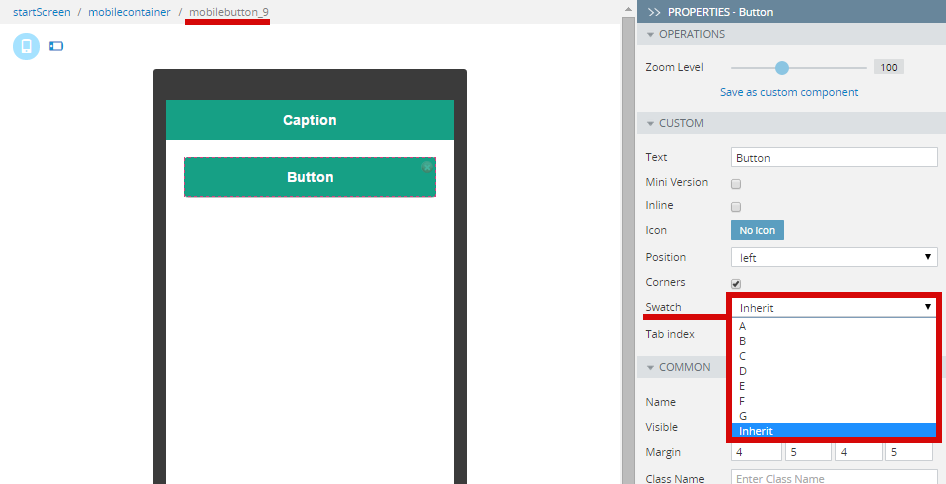Close the Swatch dropdown showing Inherit
The width and height of the screenshot is (946, 484).
point(834,307)
